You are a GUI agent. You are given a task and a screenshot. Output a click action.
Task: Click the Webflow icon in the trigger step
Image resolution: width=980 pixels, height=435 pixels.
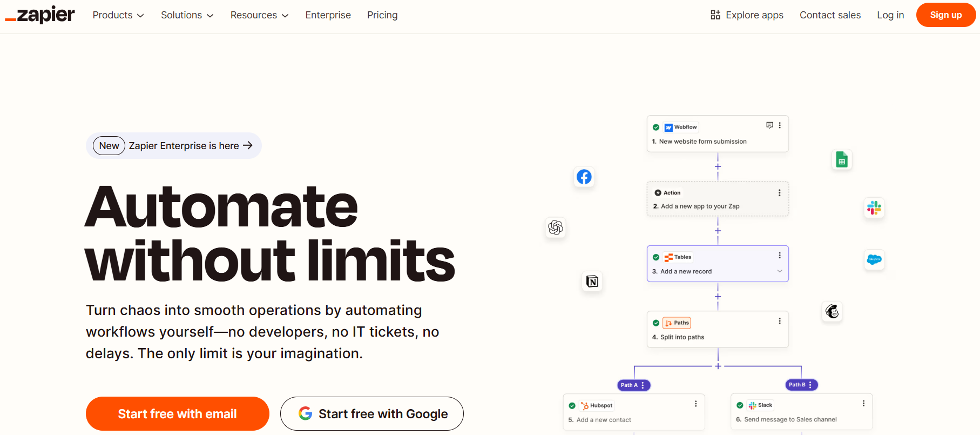tap(667, 127)
